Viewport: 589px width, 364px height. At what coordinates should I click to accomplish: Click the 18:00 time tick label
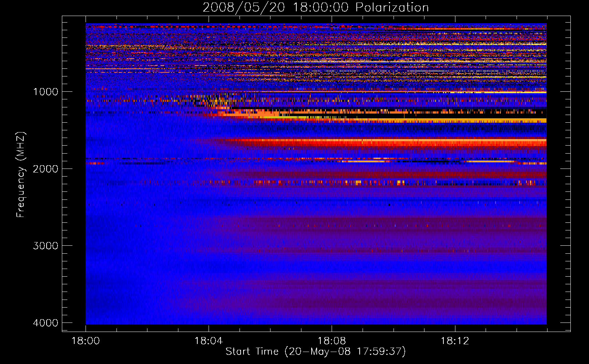coord(86,341)
